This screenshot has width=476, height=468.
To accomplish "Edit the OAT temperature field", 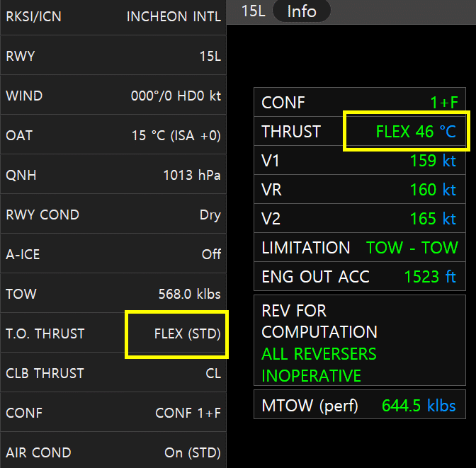I will click(x=113, y=135).
